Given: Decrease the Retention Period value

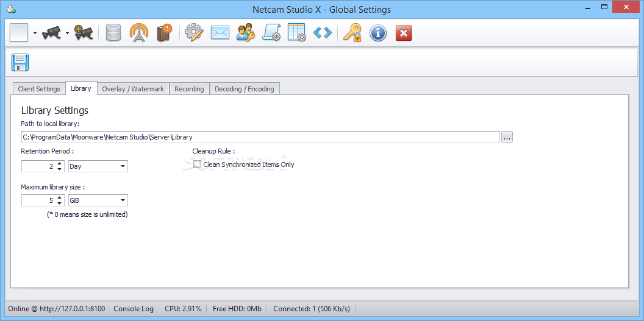Looking at the screenshot, I should [x=60, y=169].
